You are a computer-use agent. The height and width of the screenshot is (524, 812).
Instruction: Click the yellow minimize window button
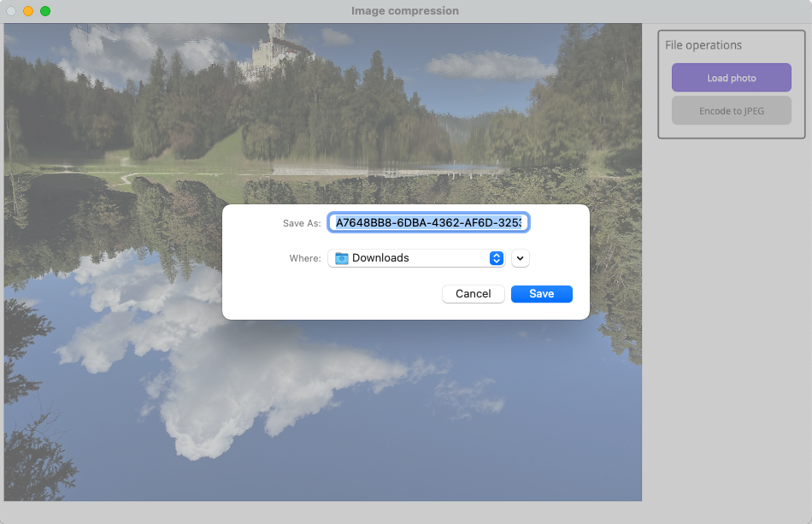(x=28, y=11)
